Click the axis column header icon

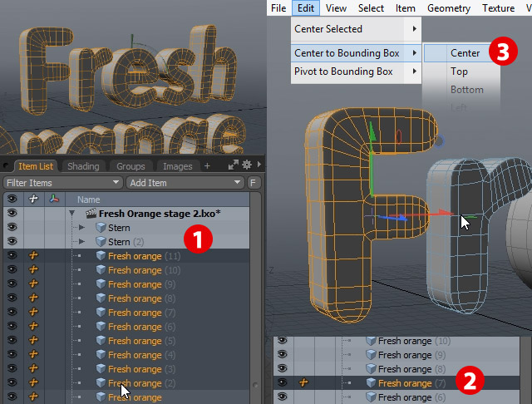click(54, 200)
